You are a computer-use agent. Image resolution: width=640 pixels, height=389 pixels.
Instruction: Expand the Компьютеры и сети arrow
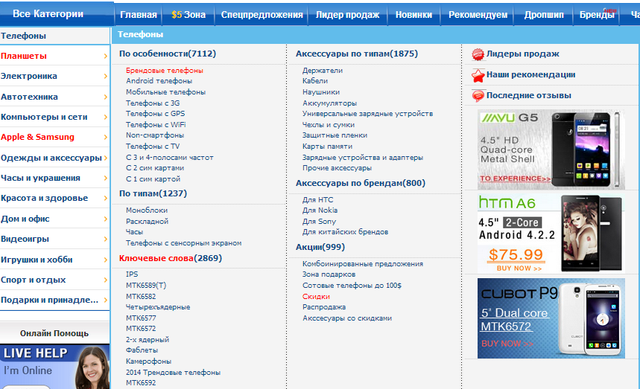105,117
